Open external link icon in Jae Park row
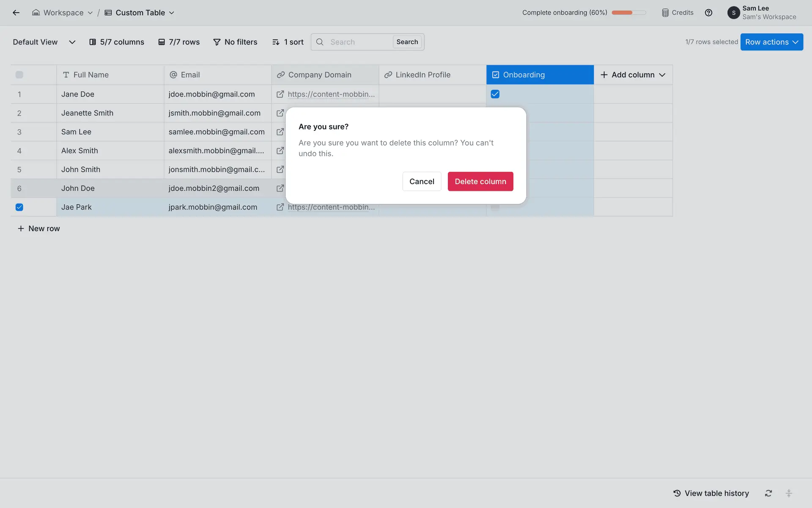This screenshot has width=812, height=508. pos(280,207)
